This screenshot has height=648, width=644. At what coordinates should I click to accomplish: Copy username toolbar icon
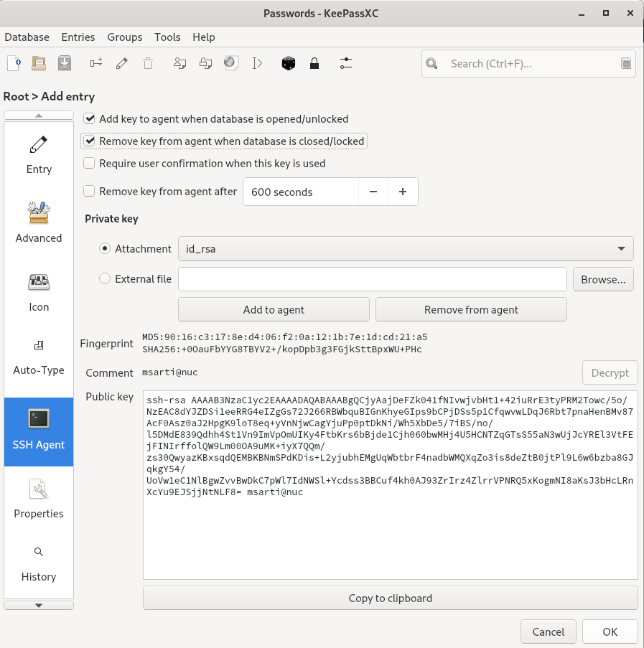(x=179, y=64)
